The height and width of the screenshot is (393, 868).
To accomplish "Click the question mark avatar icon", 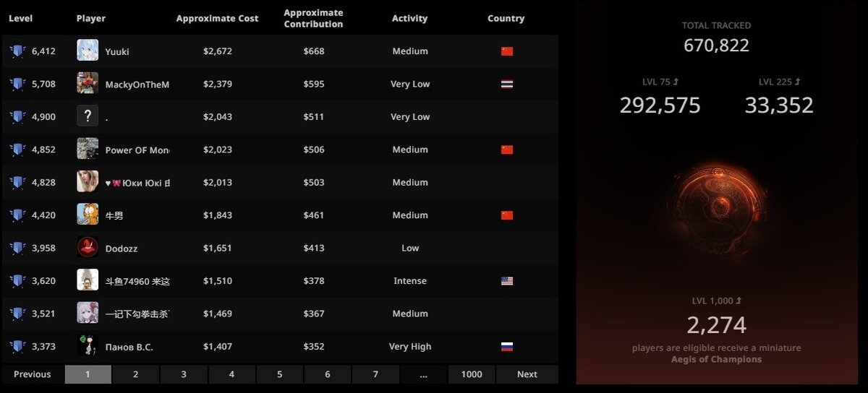I will [88, 116].
